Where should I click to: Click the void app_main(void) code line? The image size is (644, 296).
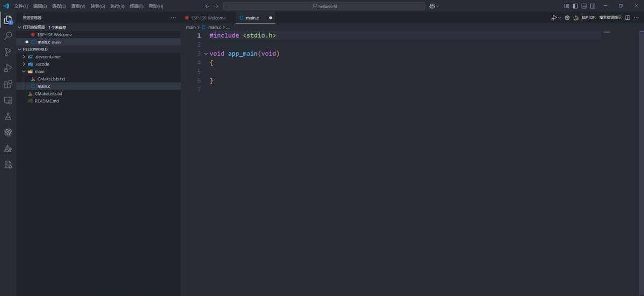[245, 54]
